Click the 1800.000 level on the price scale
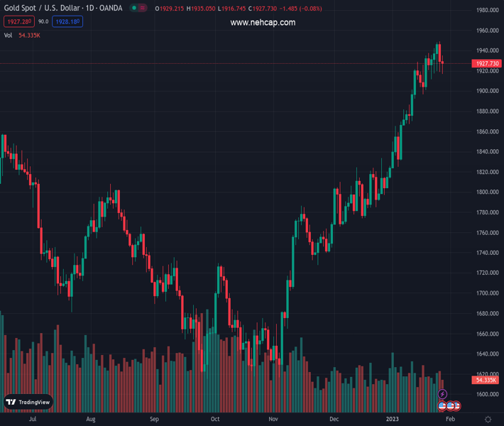This screenshot has width=504, height=426. (487, 192)
